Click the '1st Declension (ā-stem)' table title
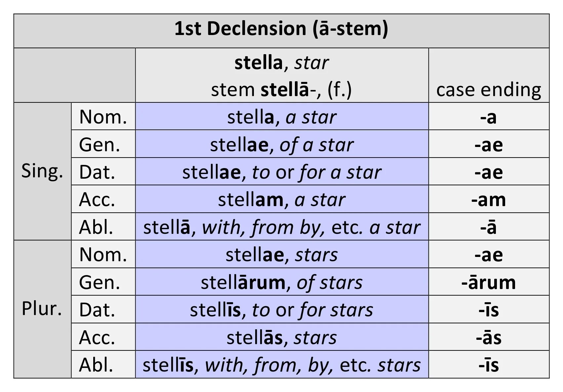The width and height of the screenshot is (563, 392). coord(281,29)
